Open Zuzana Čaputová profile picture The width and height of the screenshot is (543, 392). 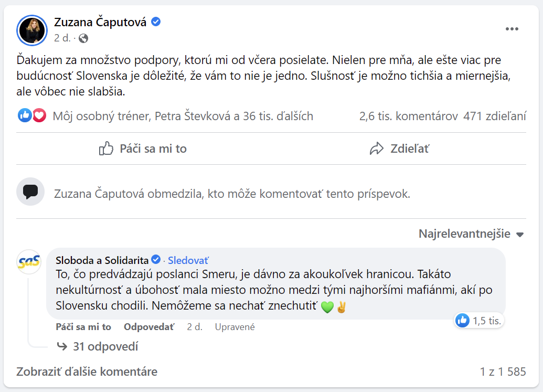(x=33, y=29)
